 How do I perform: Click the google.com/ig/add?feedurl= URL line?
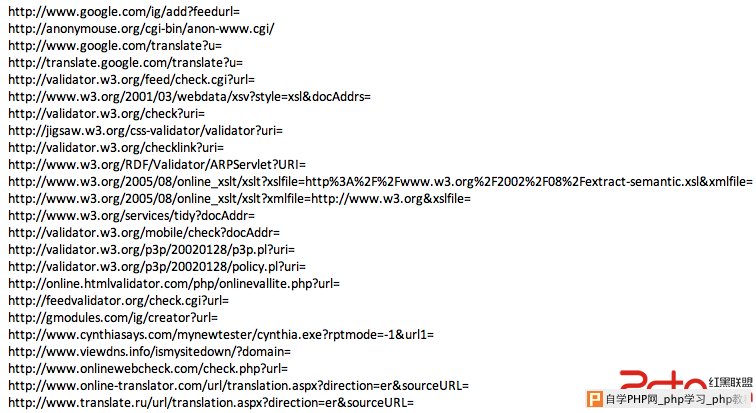coord(124,12)
